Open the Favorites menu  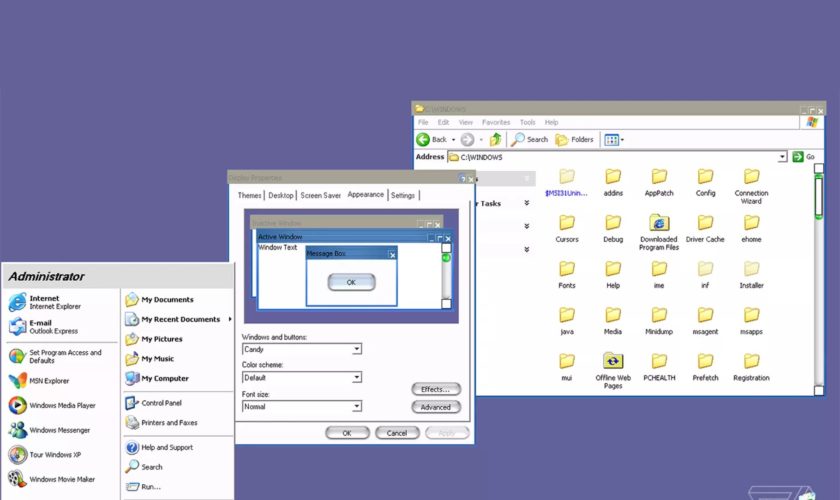[496, 122]
